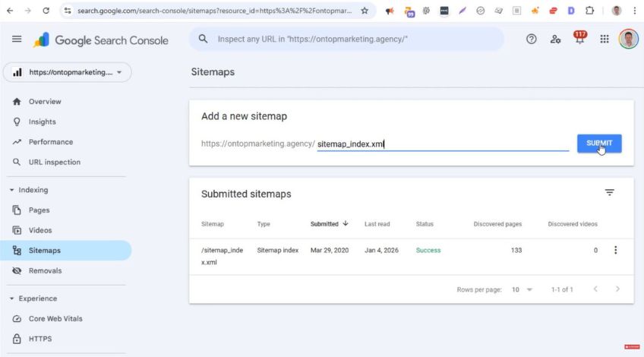Viewport: 644px width, 357px height.
Task: Open the Google account avatar menu
Action: point(628,39)
